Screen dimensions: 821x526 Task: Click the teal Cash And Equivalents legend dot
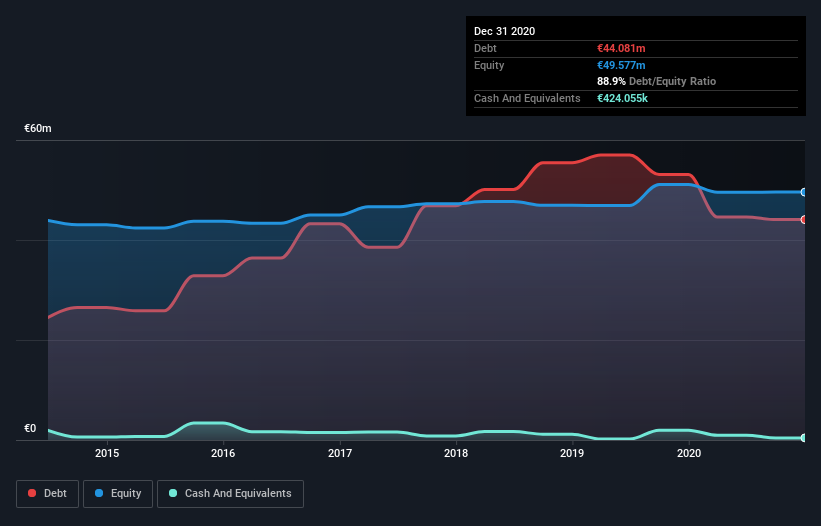click(x=173, y=493)
